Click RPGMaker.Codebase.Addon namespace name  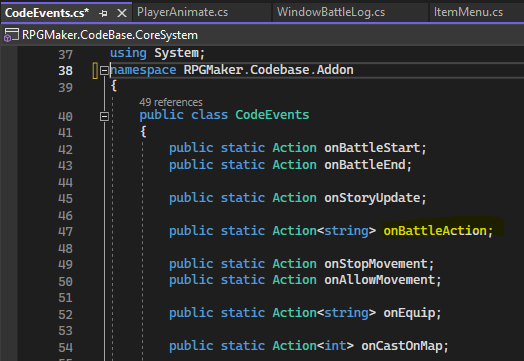click(268, 70)
